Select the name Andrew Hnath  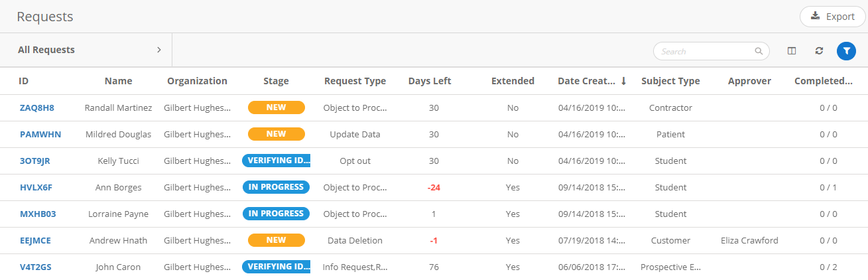pos(119,240)
